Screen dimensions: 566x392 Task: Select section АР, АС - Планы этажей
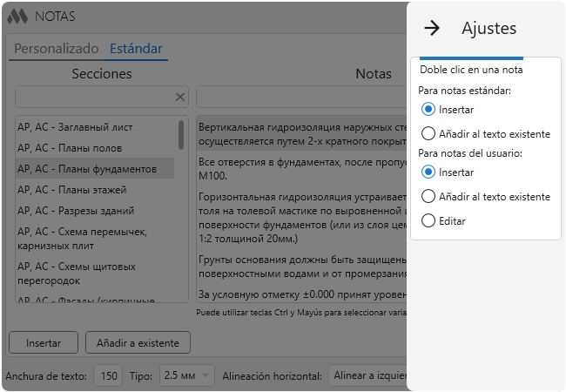71,189
